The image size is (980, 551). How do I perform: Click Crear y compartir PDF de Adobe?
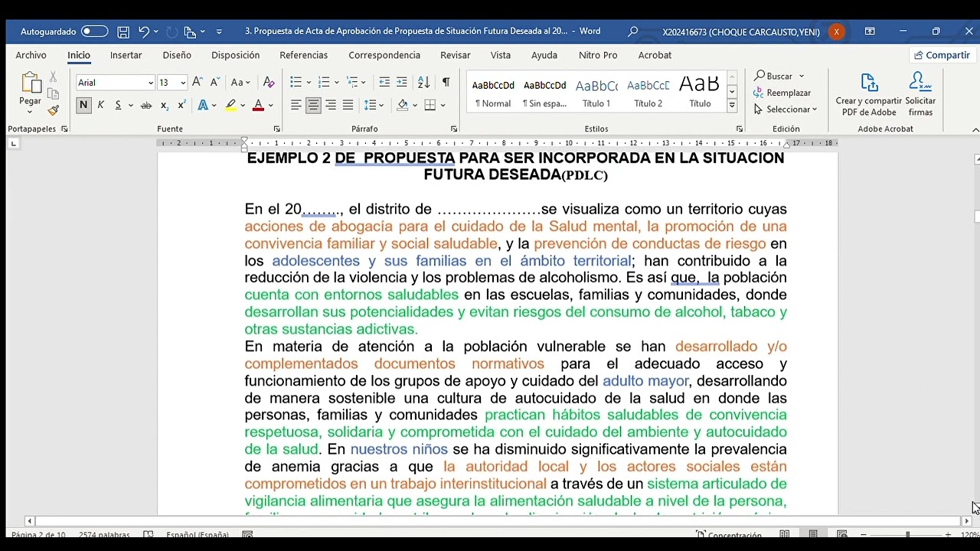point(868,95)
